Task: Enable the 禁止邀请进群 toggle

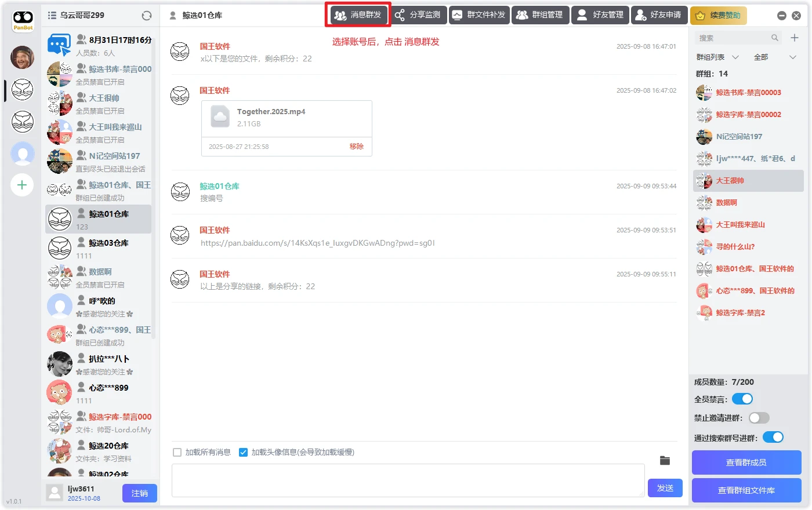Action: click(x=759, y=418)
